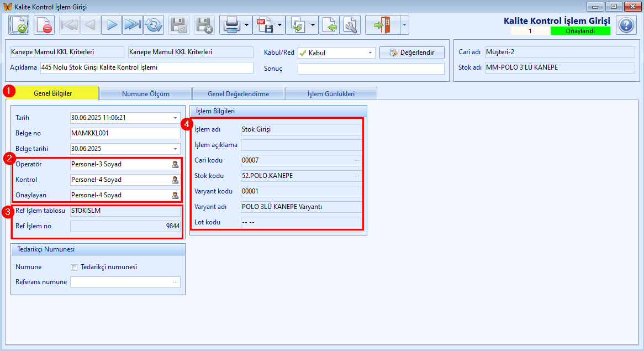Screen dimensions: 644x351
Task: Go to next record arrow
Action: [x=112, y=25]
